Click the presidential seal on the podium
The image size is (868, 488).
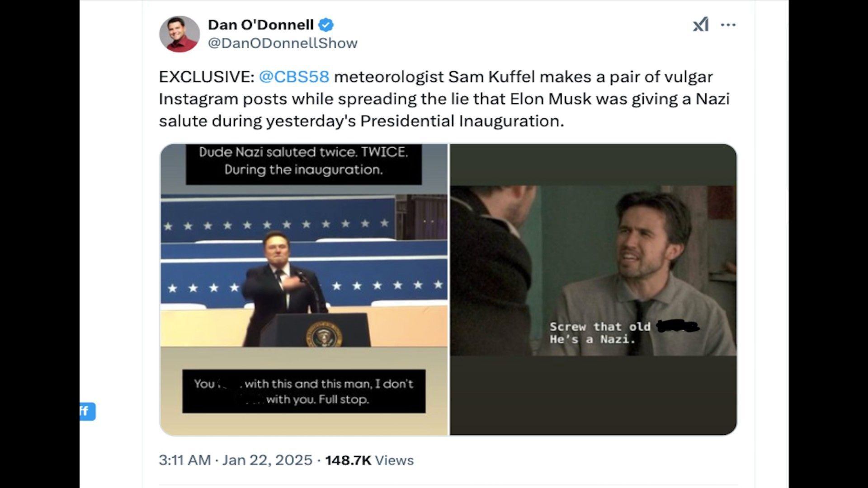click(324, 335)
